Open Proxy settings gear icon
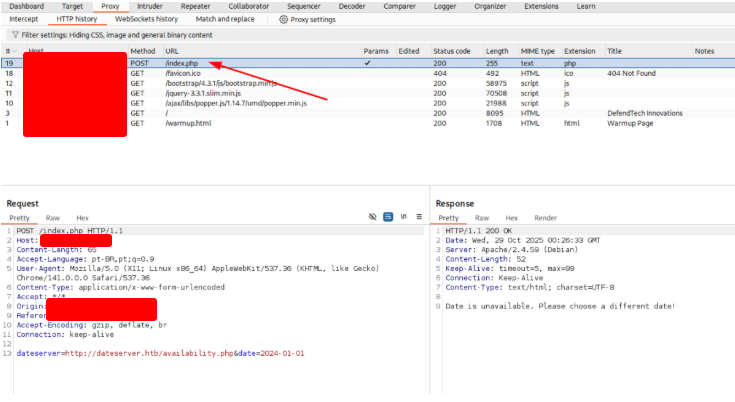This screenshot has width=735, height=402. 284,19
